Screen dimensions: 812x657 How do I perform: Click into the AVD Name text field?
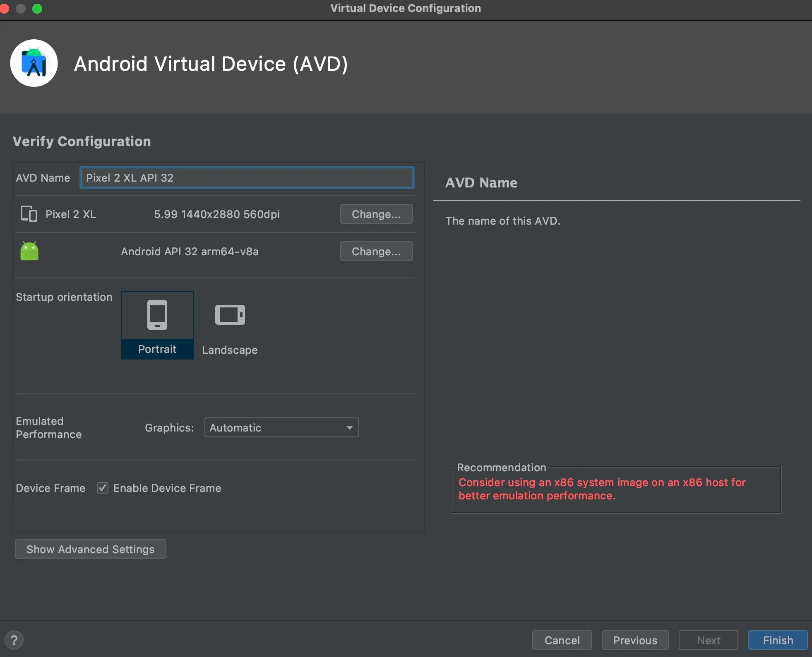coord(247,178)
